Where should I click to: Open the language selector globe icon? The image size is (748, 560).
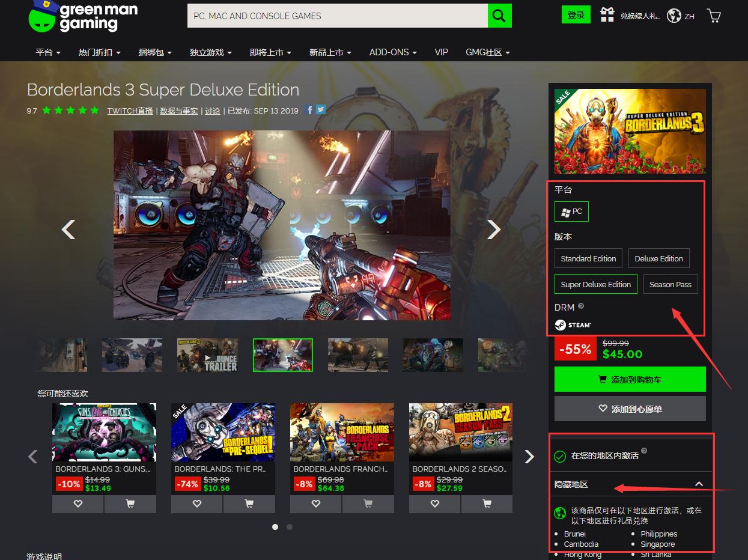coord(674,16)
